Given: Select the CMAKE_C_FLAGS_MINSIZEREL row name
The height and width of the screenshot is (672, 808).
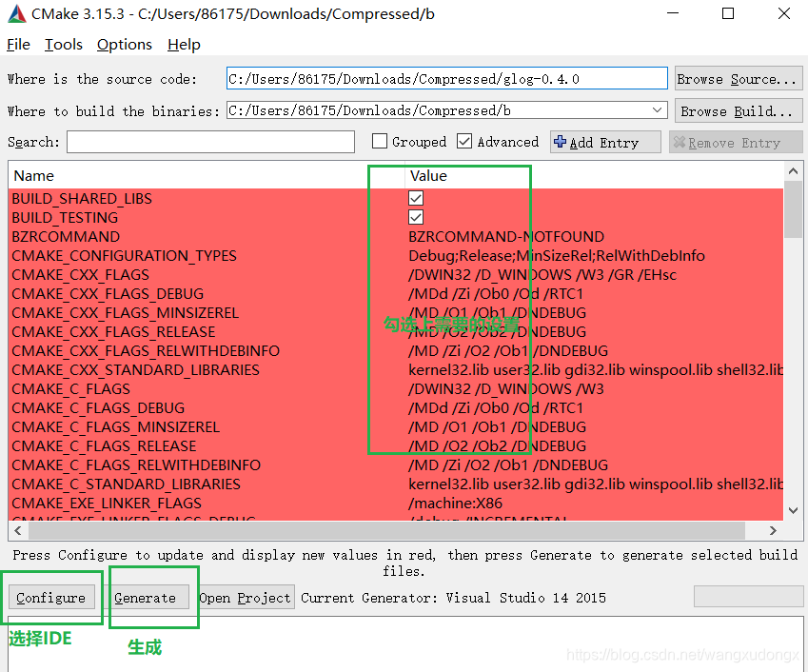Looking at the screenshot, I should click(x=116, y=427).
